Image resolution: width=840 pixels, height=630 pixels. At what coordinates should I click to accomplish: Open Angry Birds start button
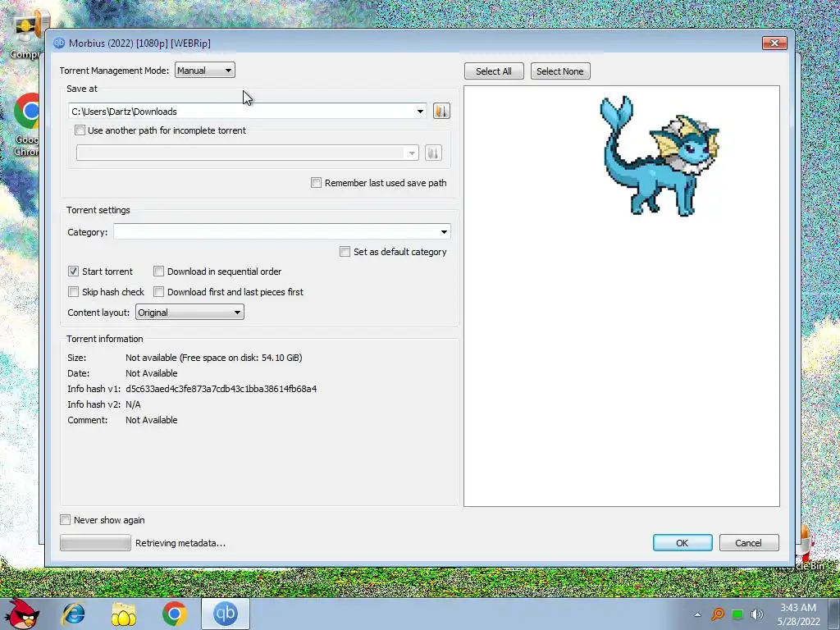click(x=21, y=614)
